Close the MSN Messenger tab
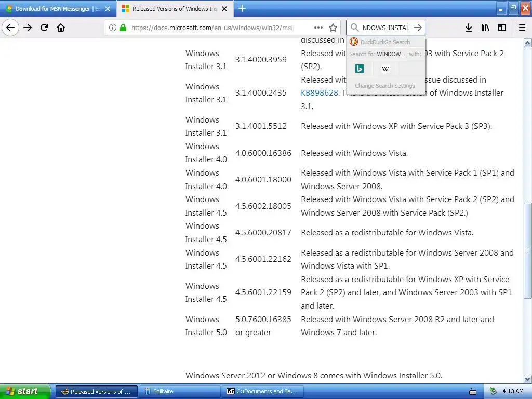Image resolution: width=532 pixels, height=399 pixels. pos(108,9)
